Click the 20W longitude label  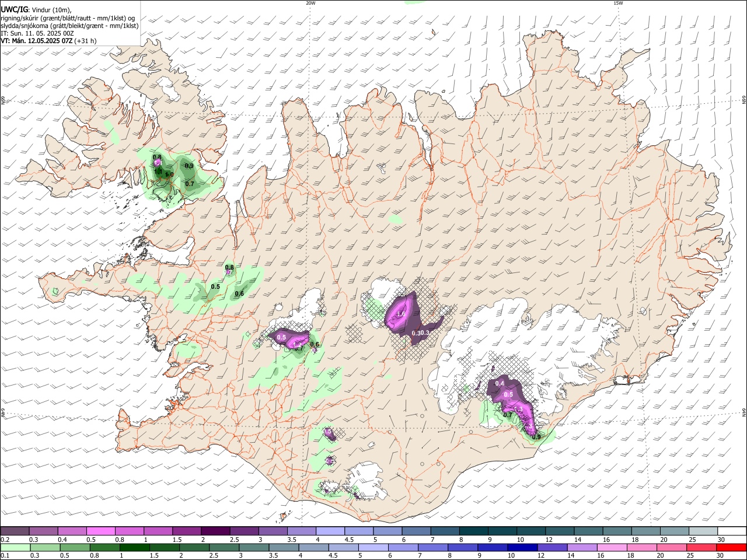[x=310, y=3]
